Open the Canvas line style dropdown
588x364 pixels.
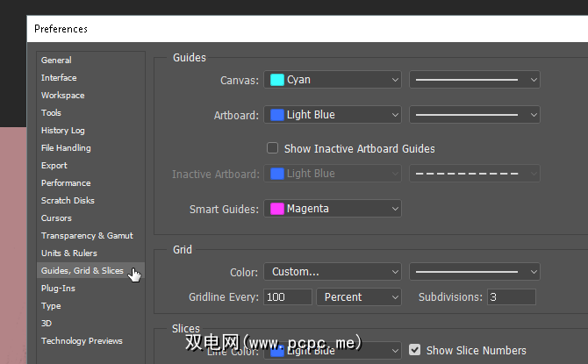474,80
